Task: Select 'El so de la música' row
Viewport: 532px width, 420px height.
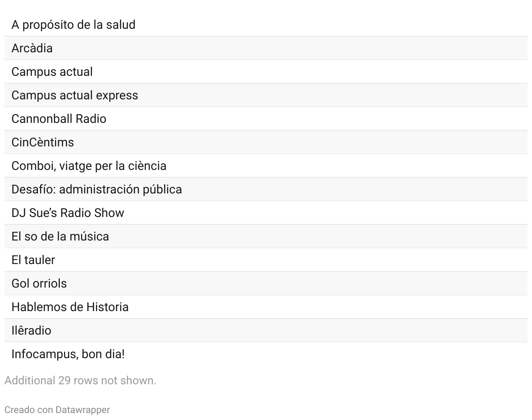Action: (x=60, y=237)
